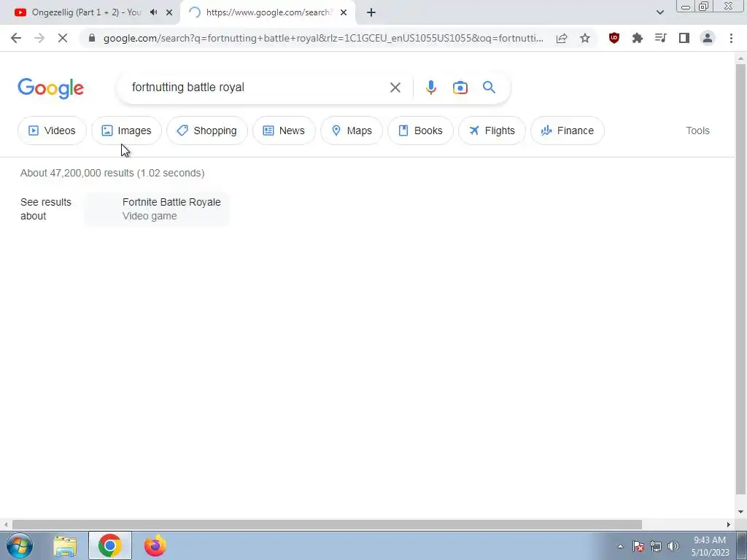The height and width of the screenshot is (560, 747).
Task: Search by image with the camera icon
Action: coord(460,87)
